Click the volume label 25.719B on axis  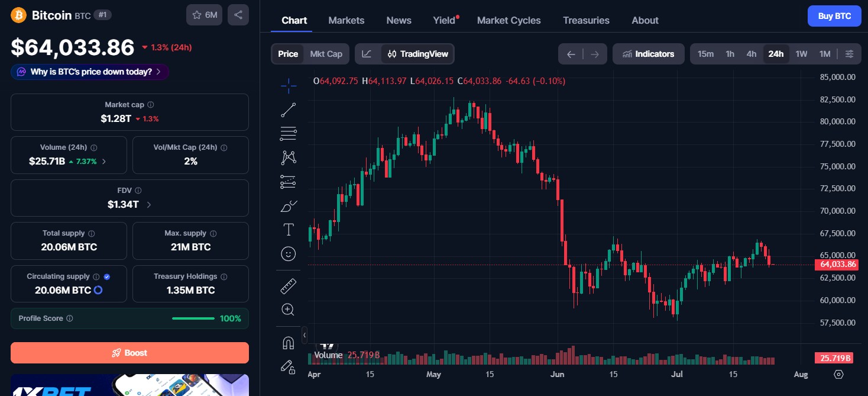coord(835,358)
